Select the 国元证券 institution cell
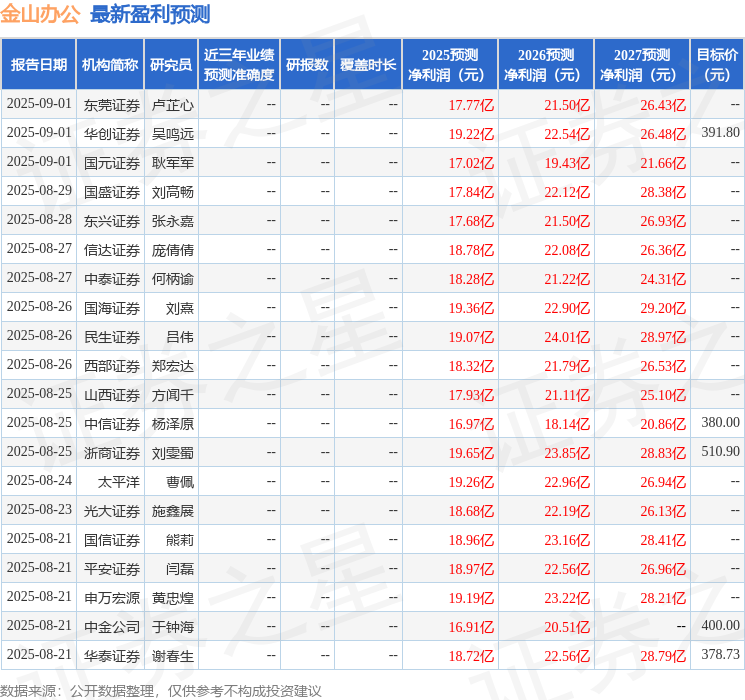 [112, 163]
